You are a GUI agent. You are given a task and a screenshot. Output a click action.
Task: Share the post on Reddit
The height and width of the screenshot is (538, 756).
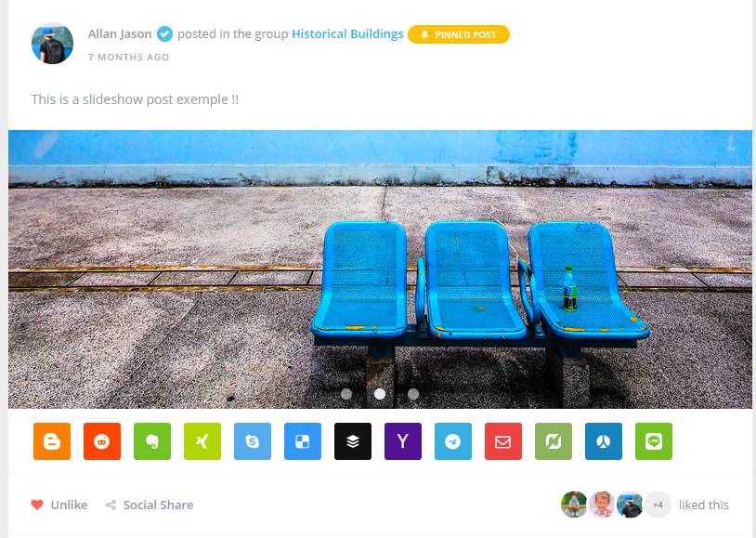click(x=102, y=441)
